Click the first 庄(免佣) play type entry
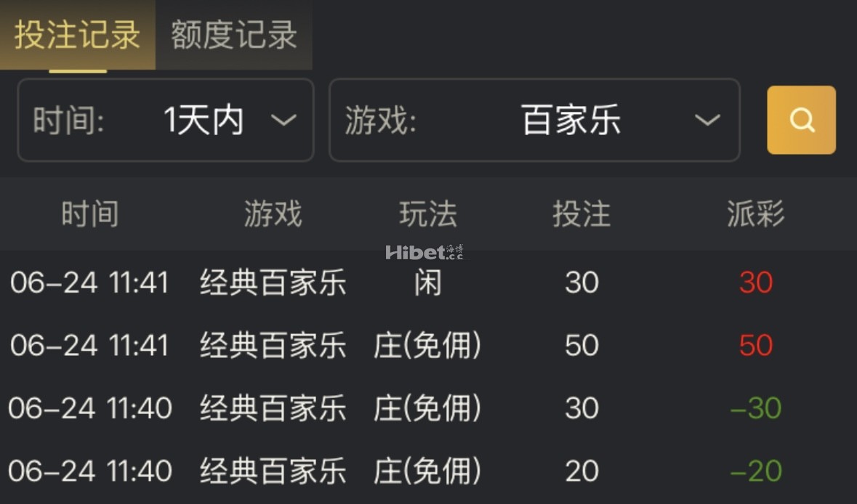The width and height of the screenshot is (857, 504). click(x=428, y=346)
